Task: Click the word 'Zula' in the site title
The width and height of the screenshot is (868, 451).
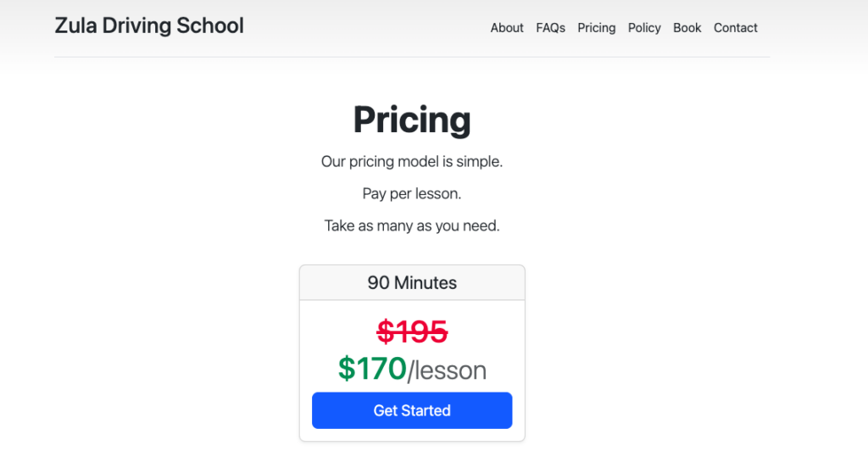Action: 75,25
